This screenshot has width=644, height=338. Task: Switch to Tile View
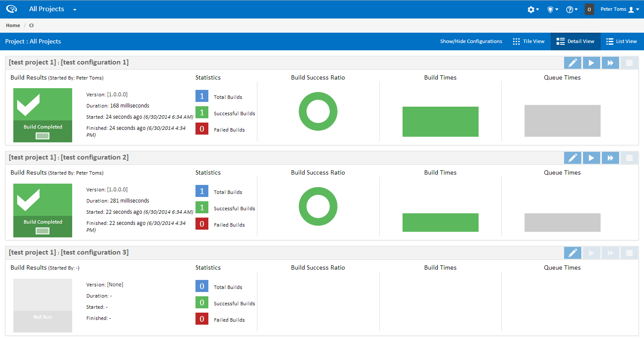click(528, 41)
